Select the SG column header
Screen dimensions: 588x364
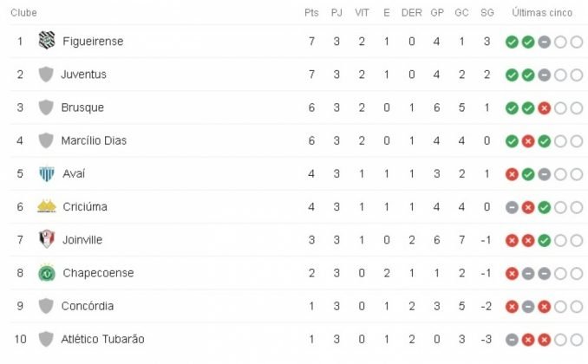(x=487, y=13)
